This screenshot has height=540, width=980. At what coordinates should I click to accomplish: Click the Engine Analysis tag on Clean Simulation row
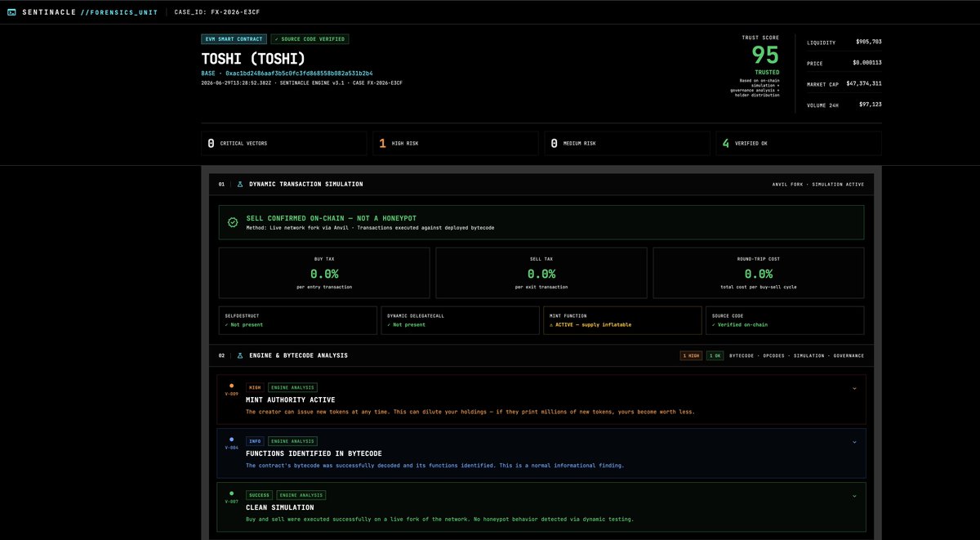[301, 495]
